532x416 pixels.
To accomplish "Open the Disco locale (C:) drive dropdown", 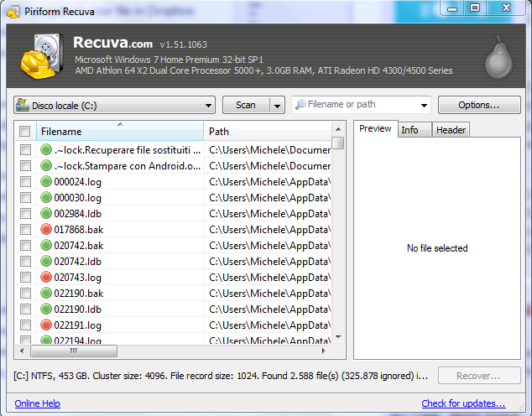I will [115, 105].
